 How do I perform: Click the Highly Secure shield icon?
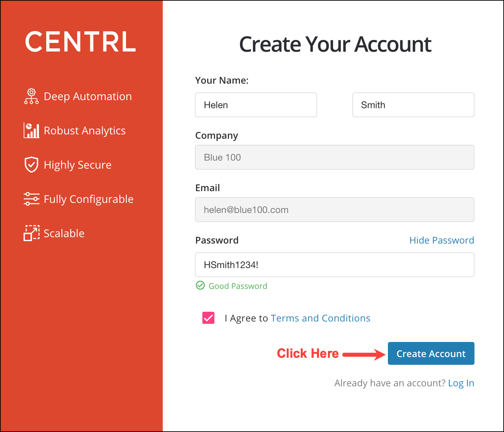31,165
